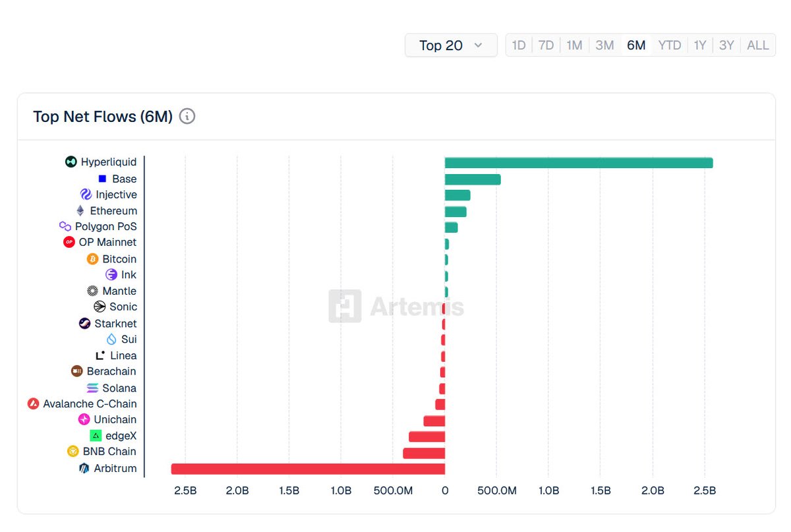Image resolution: width=791 pixels, height=532 pixels.
Task: Select the 3M time range
Action: click(604, 45)
